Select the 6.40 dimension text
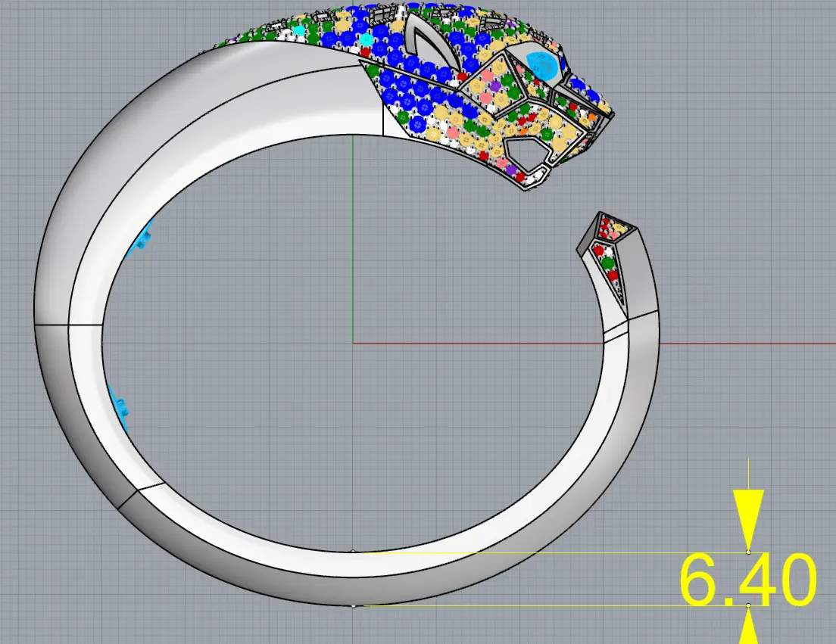Screen dimensions: 836x644 click(x=747, y=580)
